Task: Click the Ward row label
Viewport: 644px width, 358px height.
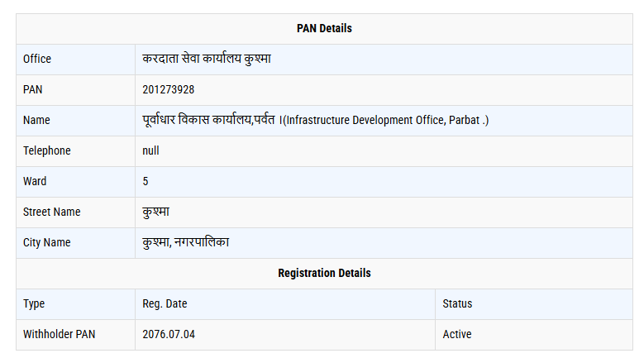Action: point(35,181)
